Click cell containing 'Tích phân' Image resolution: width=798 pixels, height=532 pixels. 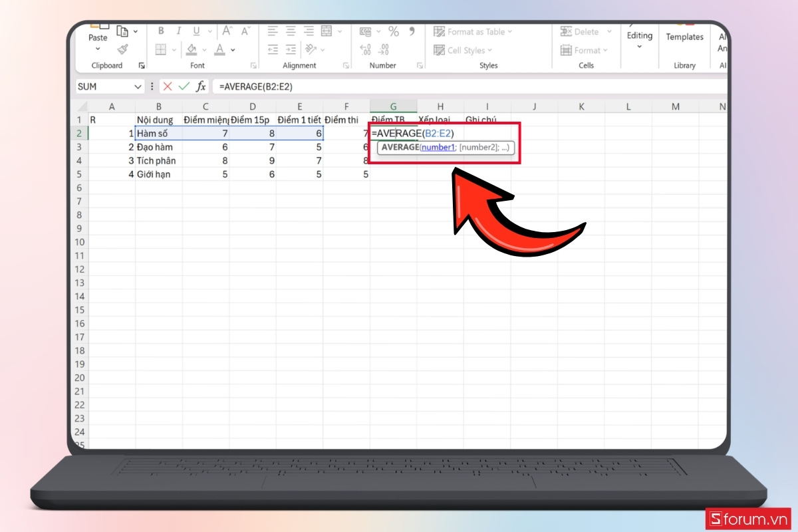pos(159,160)
